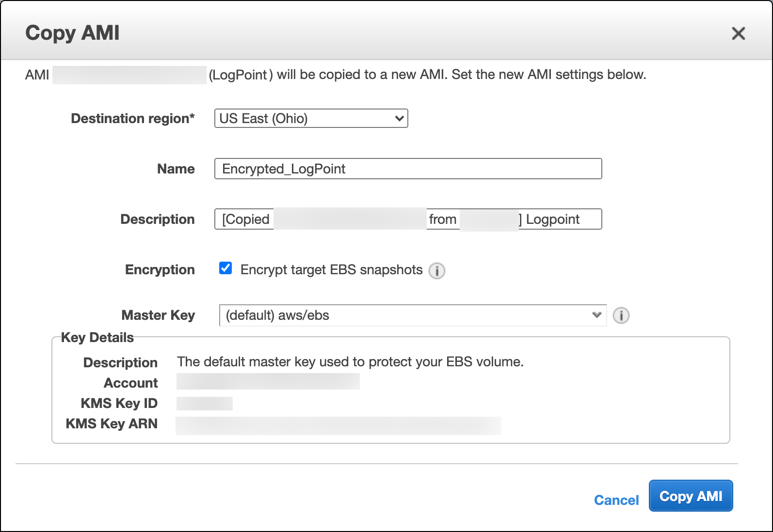Click the "Encrypt target EBS snapshots" label text
Screen dimensions: 773x532
331,270
